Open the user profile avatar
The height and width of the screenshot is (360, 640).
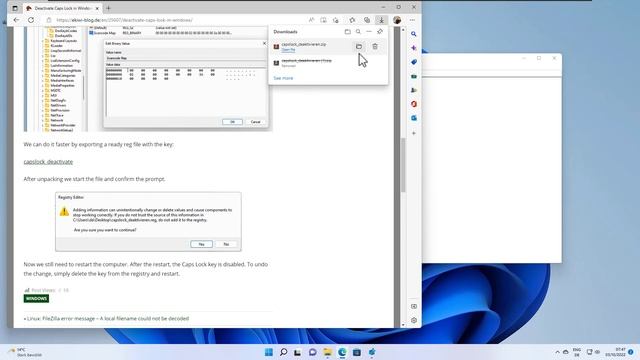click(397, 20)
